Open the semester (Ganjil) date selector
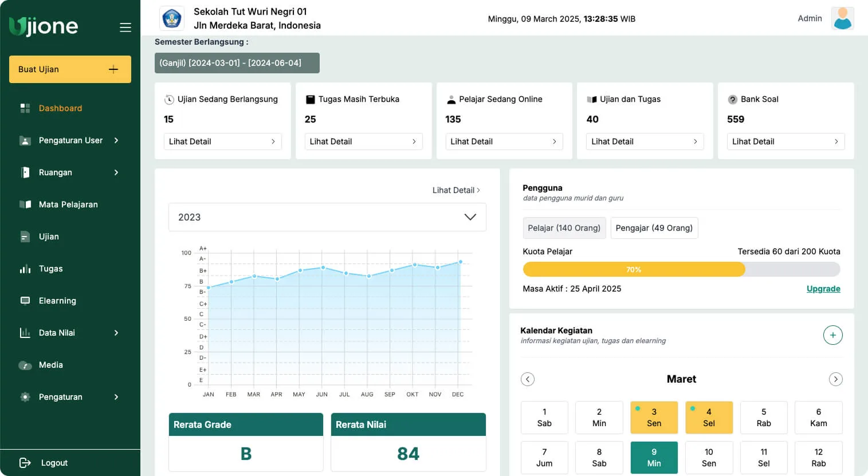 (x=237, y=63)
